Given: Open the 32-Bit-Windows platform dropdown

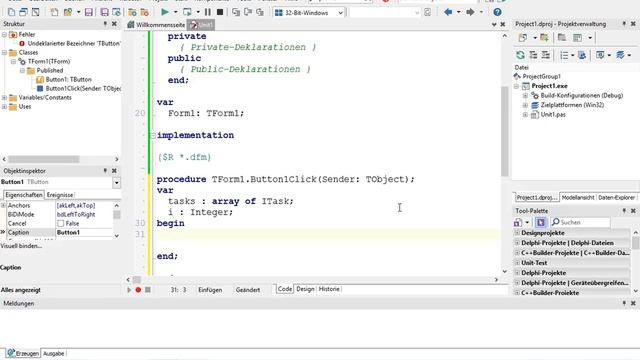Looking at the screenshot, I should click(x=340, y=13).
